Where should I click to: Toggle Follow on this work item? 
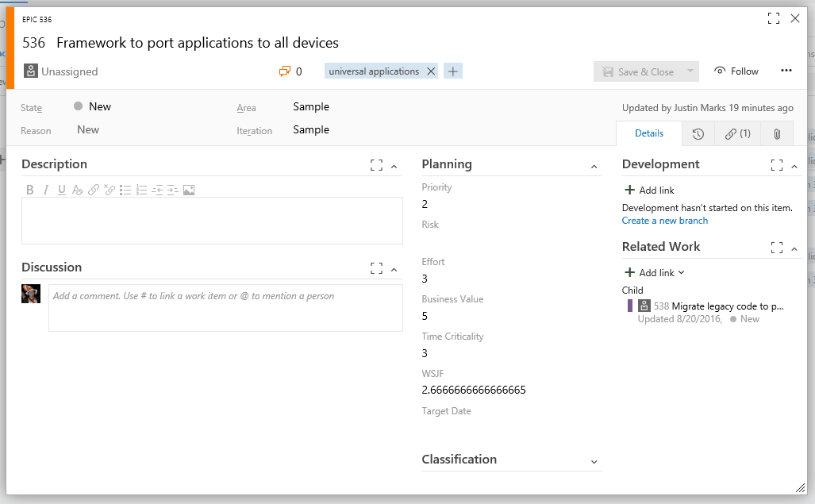click(x=735, y=71)
